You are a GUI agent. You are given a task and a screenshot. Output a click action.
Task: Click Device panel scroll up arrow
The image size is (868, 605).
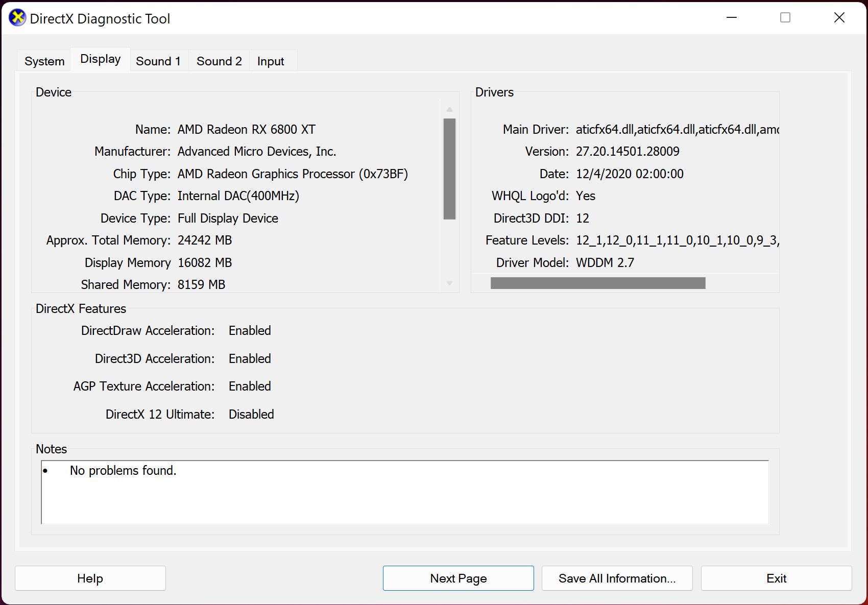point(449,109)
